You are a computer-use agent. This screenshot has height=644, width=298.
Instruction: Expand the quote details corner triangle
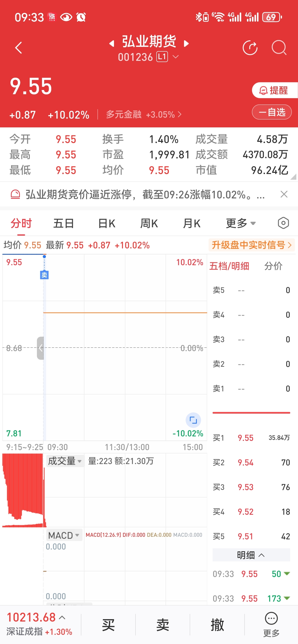click(294, 176)
